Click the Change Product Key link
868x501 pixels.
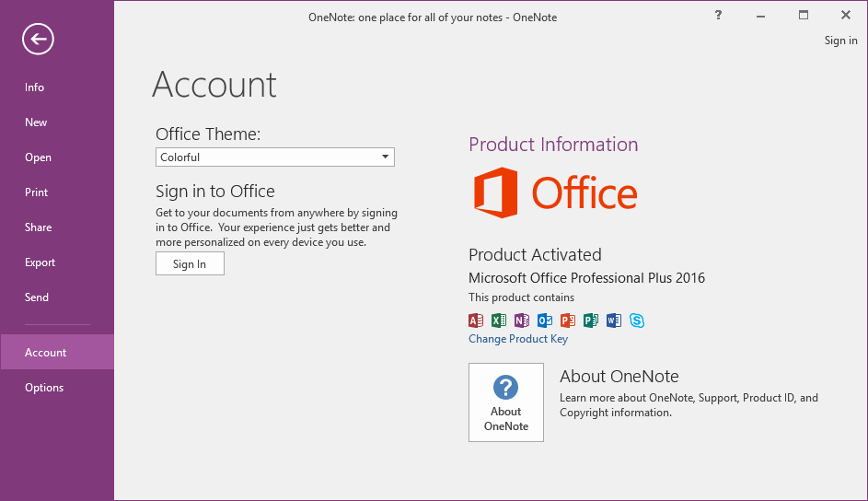518,339
